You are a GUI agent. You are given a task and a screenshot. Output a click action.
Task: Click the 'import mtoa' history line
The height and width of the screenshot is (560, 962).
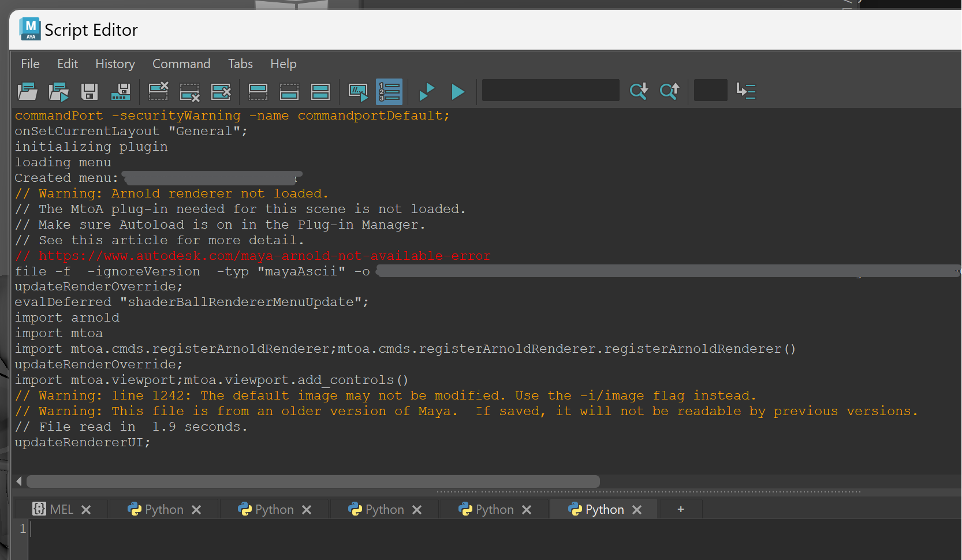(x=59, y=333)
